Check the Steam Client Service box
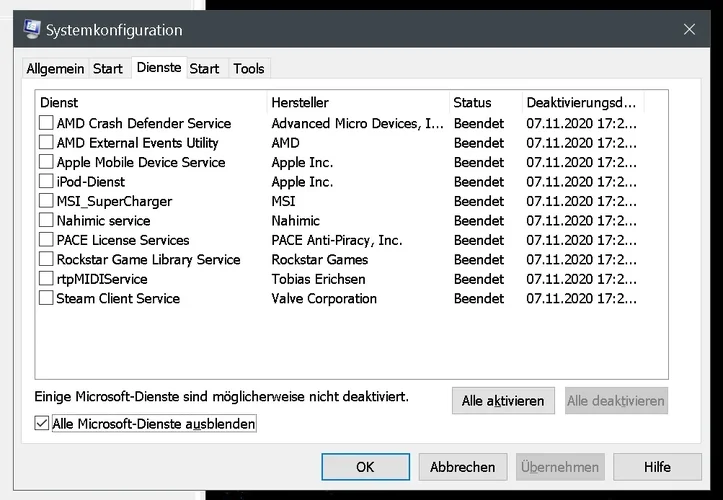 46,298
